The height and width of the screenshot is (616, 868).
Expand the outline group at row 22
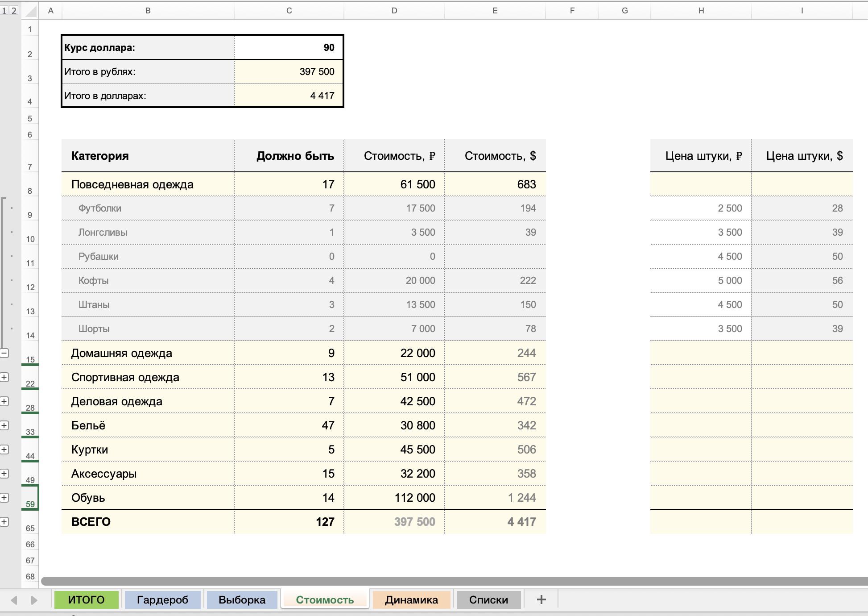pos(4,377)
